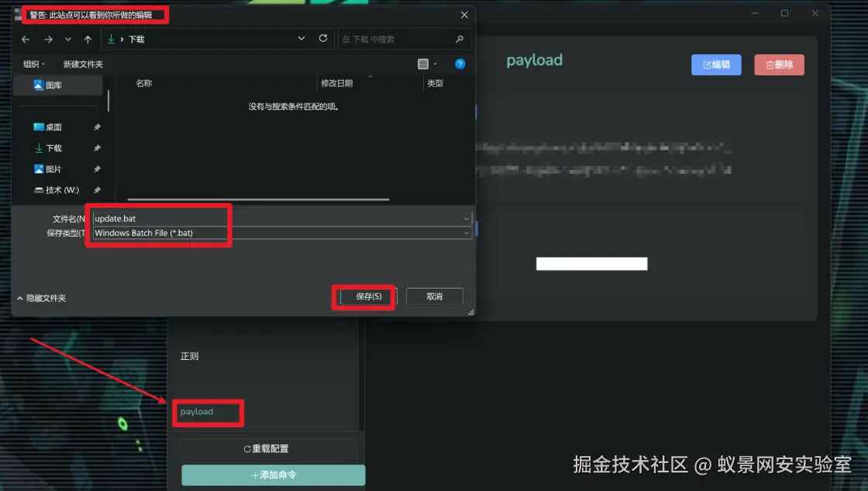868x491 pixels.
Task: Minimize the background app window
Action: point(755,13)
